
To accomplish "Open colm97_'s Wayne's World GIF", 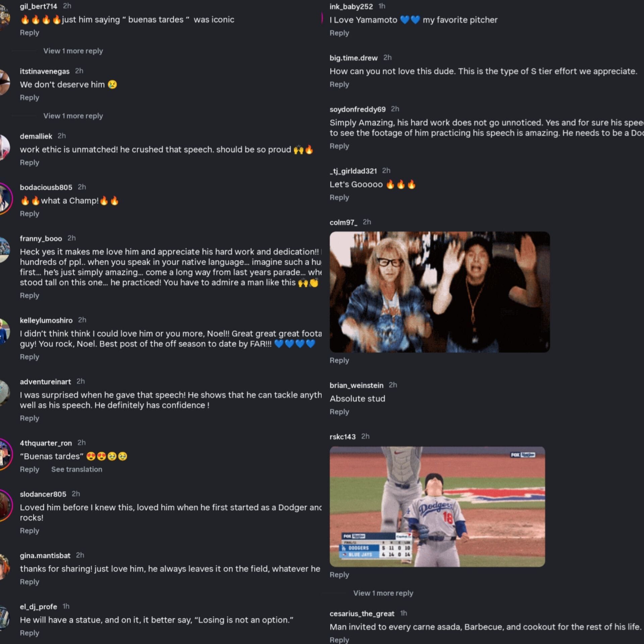I will [x=439, y=292].
